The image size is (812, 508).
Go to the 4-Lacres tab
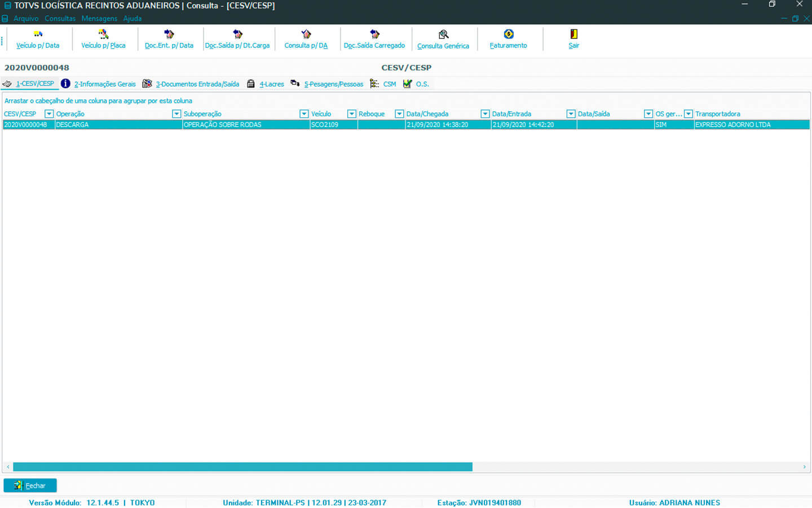(271, 84)
